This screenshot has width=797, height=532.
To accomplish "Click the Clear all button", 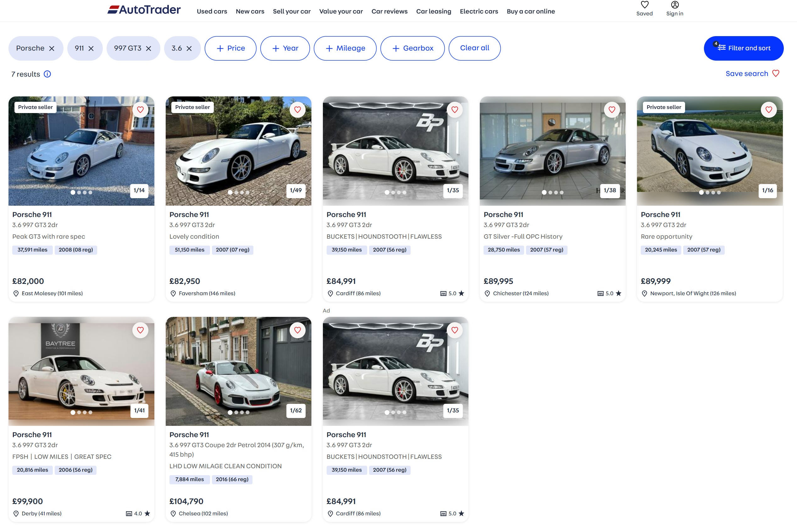I will coord(474,48).
